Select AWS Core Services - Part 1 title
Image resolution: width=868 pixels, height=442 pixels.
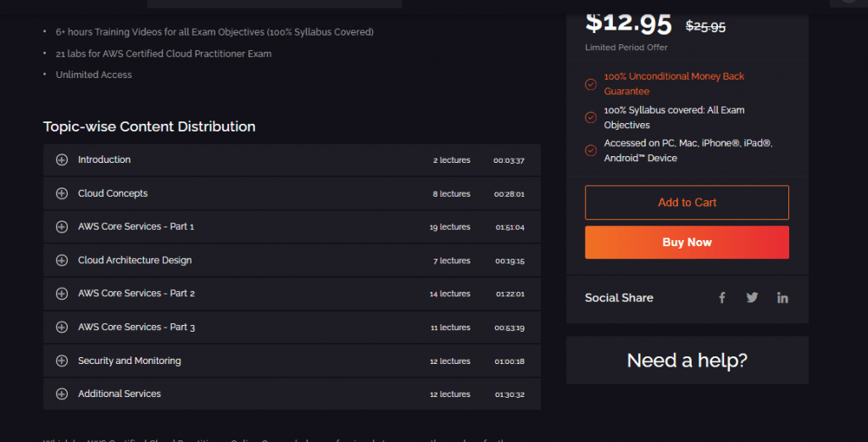click(x=136, y=227)
